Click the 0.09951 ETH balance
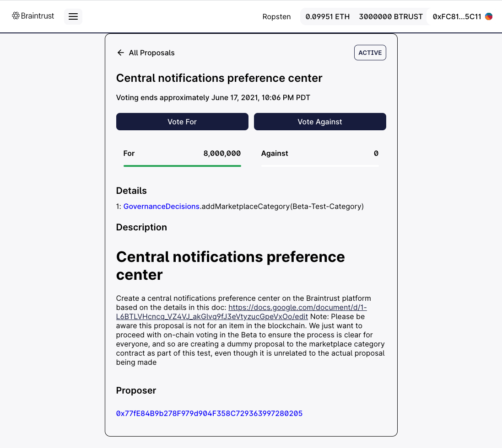Image resolution: width=502 pixels, height=448 pixels. pos(328,16)
